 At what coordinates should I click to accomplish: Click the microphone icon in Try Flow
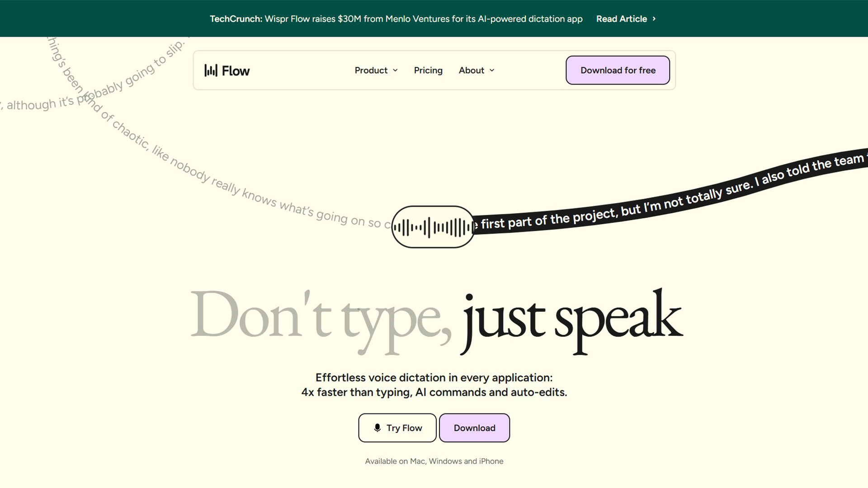click(x=377, y=427)
